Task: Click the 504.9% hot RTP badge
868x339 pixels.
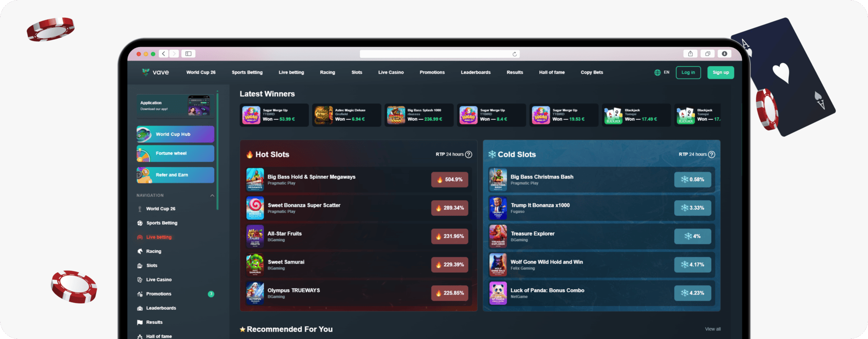Action: coord(449,180)
